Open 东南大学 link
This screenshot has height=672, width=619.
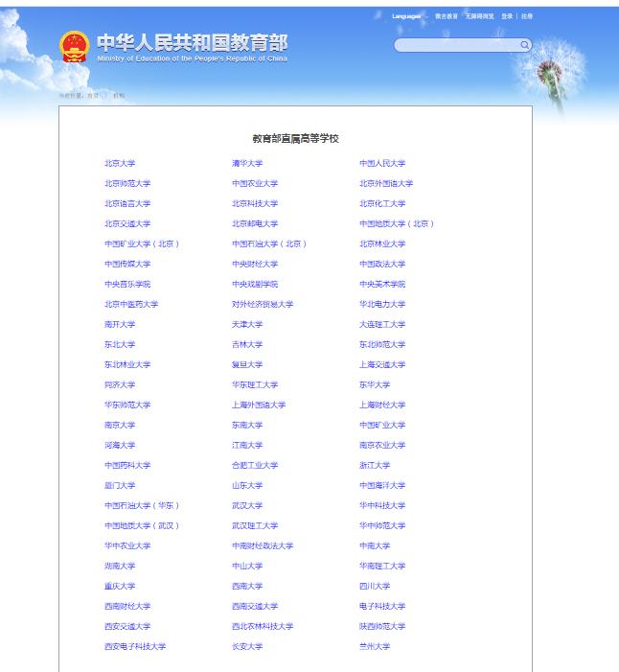tap(247, 425)
